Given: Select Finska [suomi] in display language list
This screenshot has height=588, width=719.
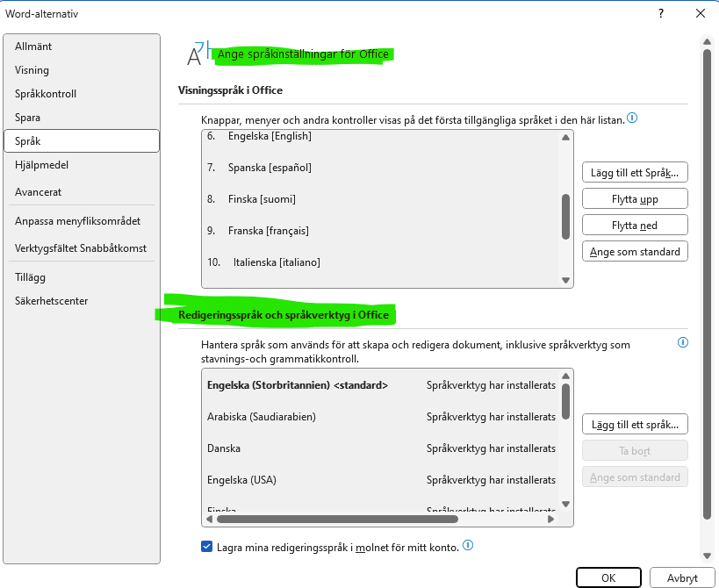Looking at the screenshot, I should pos(381,199).
